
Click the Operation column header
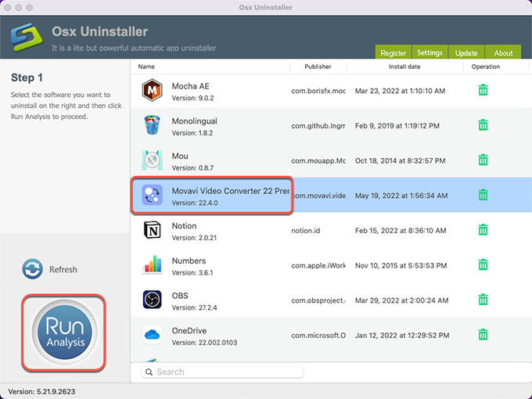[486, 66]
